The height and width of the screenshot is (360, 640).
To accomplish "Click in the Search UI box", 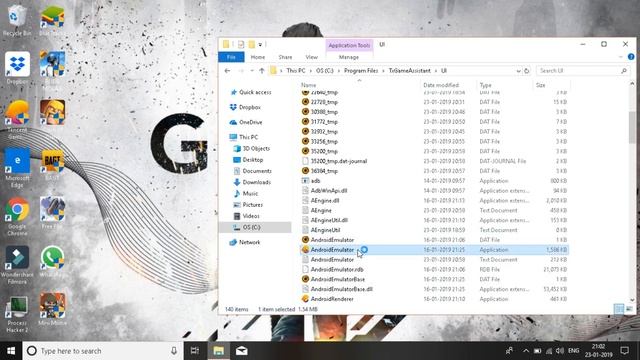I will pyautogui.click(x=583, y=71).
